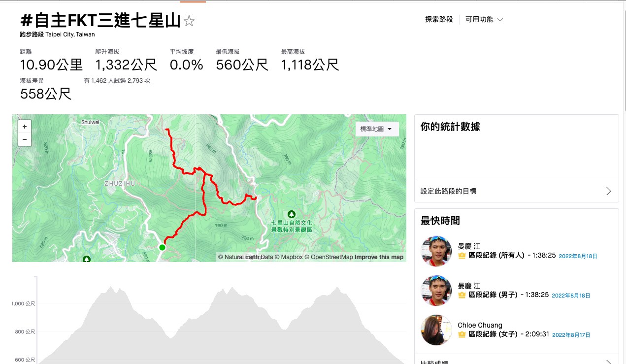Viewport: 626px width, 364px height.
Task: Open Chloe Chuang's profile photo
Action: pyautogui.click(x=436, y=330)
